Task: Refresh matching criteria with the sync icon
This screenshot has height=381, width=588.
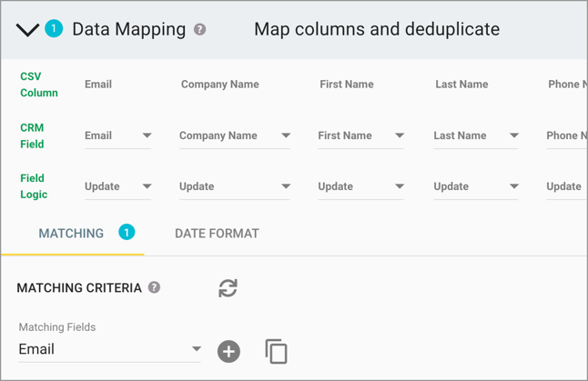Action: pyautogui.click(x=228, y=288)
